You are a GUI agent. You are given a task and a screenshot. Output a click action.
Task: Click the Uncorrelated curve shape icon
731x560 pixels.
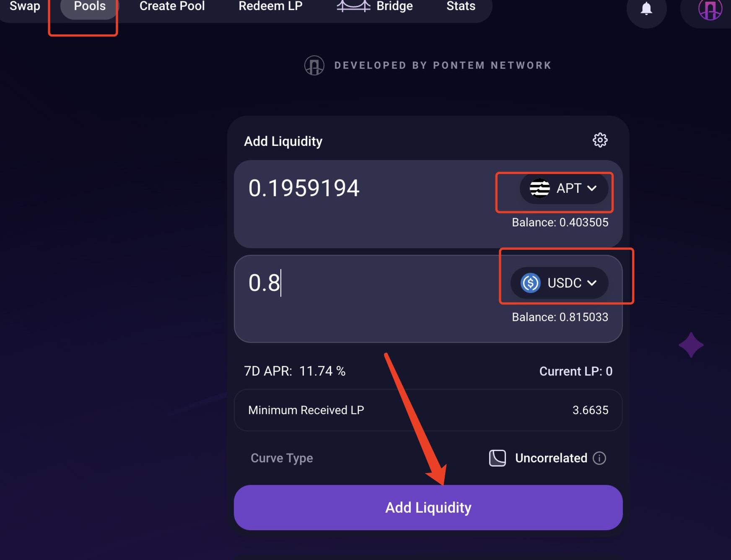point(497,458)
